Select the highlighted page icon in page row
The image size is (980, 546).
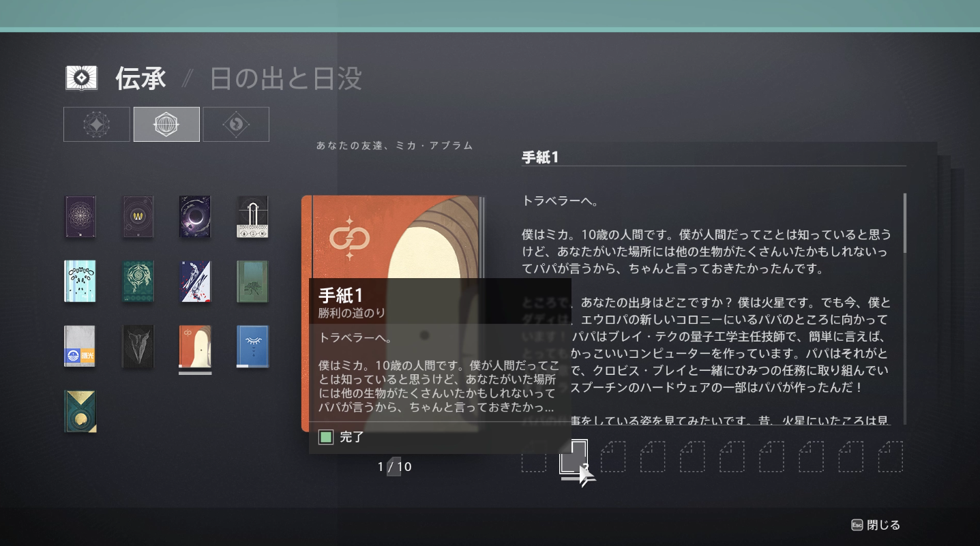tap(573, 457)
